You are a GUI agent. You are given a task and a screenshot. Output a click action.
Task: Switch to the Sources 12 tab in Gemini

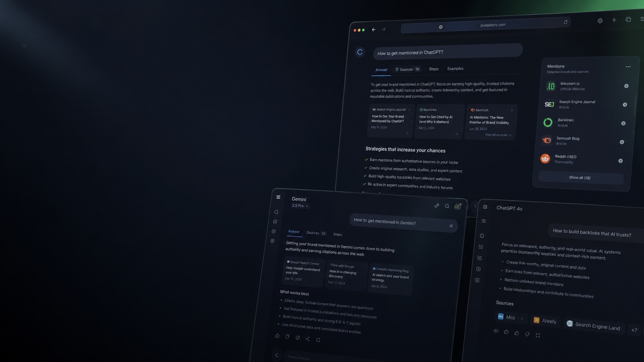point(316,233)
